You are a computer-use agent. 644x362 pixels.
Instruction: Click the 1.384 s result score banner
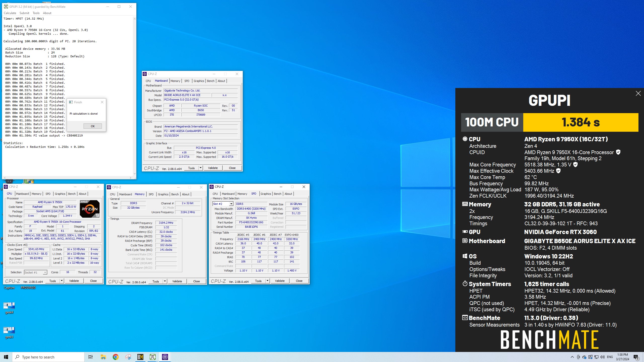pos(581,122)
